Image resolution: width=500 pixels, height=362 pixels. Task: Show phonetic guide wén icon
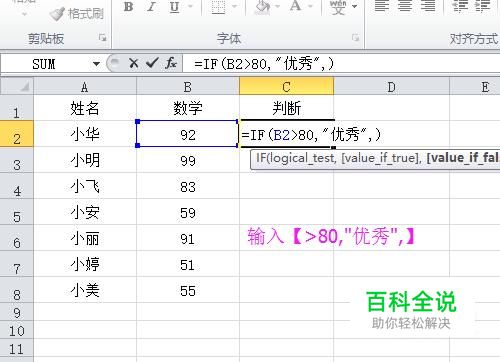338,7
